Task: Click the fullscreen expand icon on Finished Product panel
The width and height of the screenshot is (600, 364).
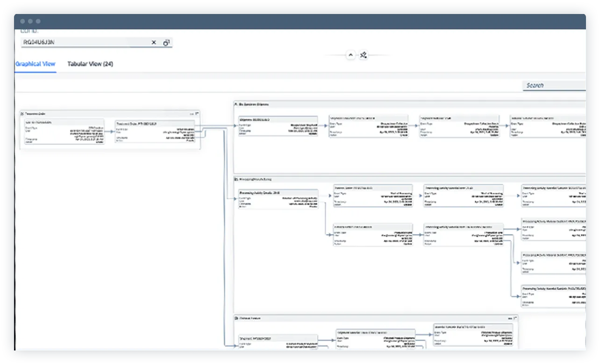Action: pyautogui.click(x=515, y=318)
